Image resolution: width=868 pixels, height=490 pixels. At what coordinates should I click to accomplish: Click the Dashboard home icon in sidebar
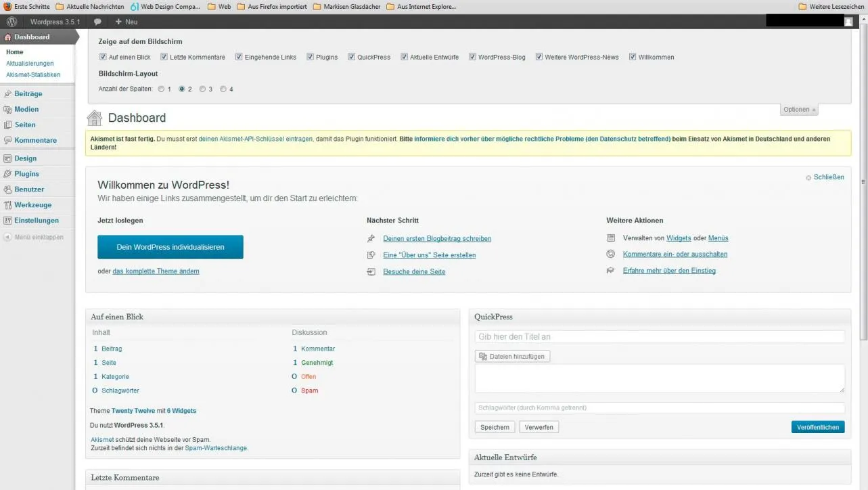(7, 37)
